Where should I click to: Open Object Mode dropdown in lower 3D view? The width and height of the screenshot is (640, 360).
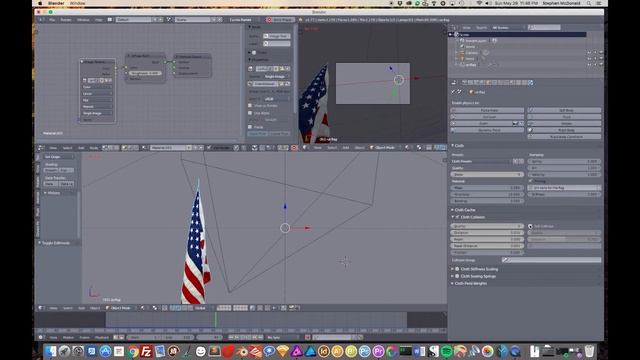click(121, 308)
